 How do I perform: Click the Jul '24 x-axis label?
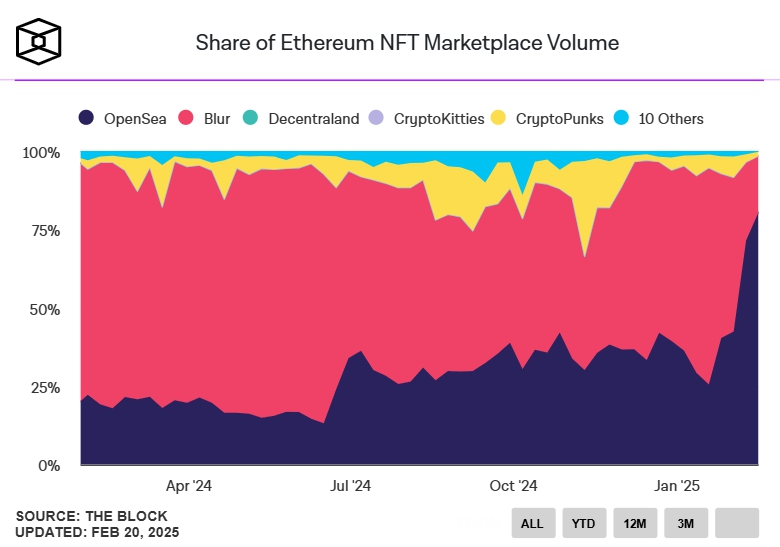tap(351, 486)
